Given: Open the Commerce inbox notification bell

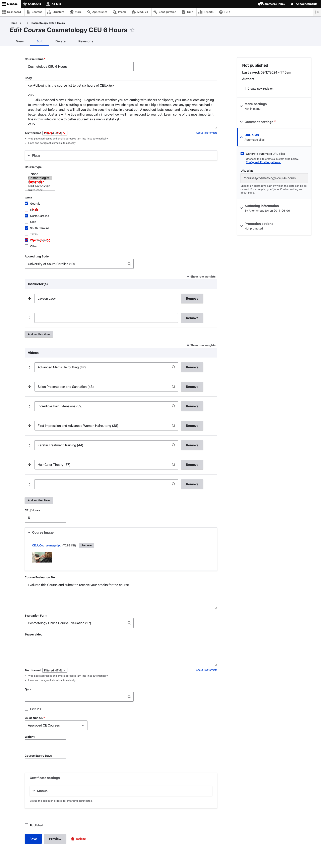Looking at the screenshot, I should [x=260, y=4].
